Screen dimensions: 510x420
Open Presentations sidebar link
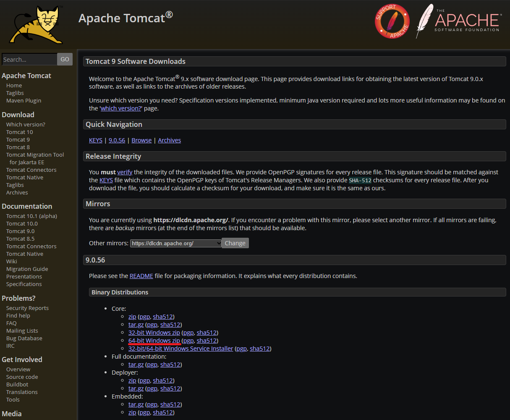24,276
